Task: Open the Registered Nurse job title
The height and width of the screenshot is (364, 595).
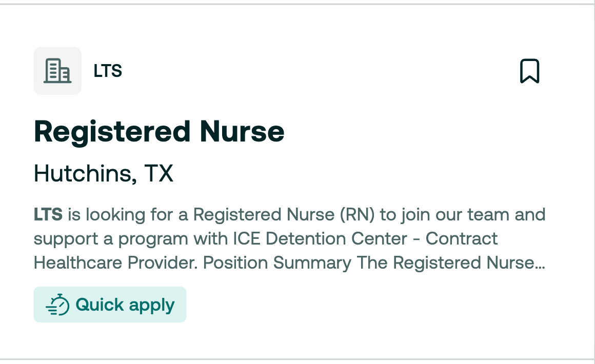Action: [x=159, y=132]
